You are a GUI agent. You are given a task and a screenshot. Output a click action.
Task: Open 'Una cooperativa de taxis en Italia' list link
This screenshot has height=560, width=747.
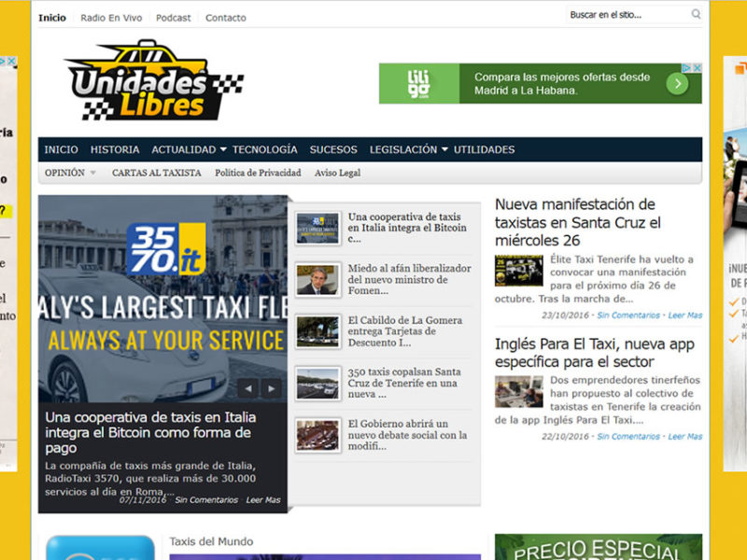point(407,228)
